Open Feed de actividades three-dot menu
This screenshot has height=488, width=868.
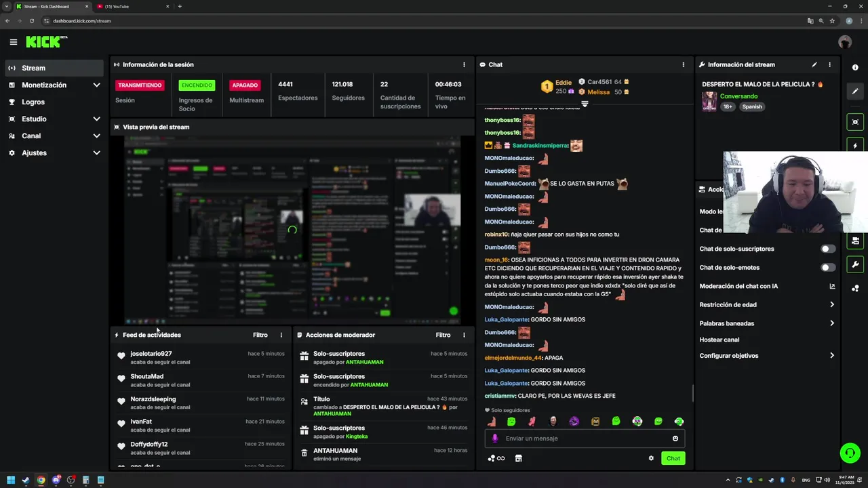[281, 335]
